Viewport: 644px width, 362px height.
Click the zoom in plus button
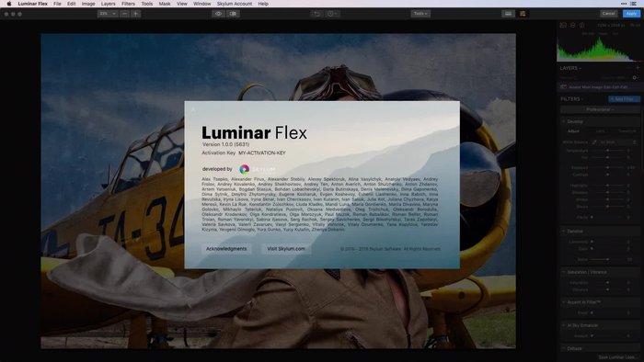pyautogui.click(x=136, y=14)
